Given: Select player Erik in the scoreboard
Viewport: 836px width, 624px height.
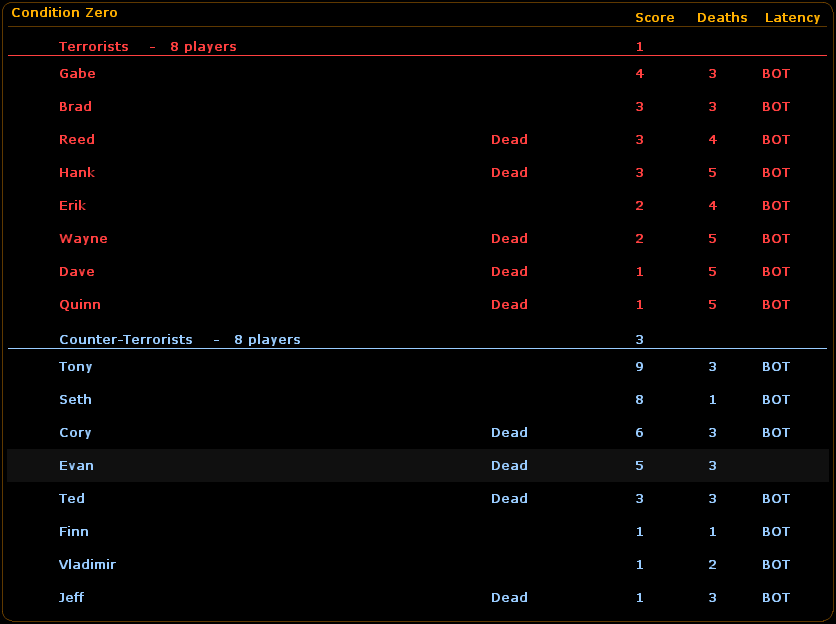Looking at the screenshot, I should click(x=72, y=205).
